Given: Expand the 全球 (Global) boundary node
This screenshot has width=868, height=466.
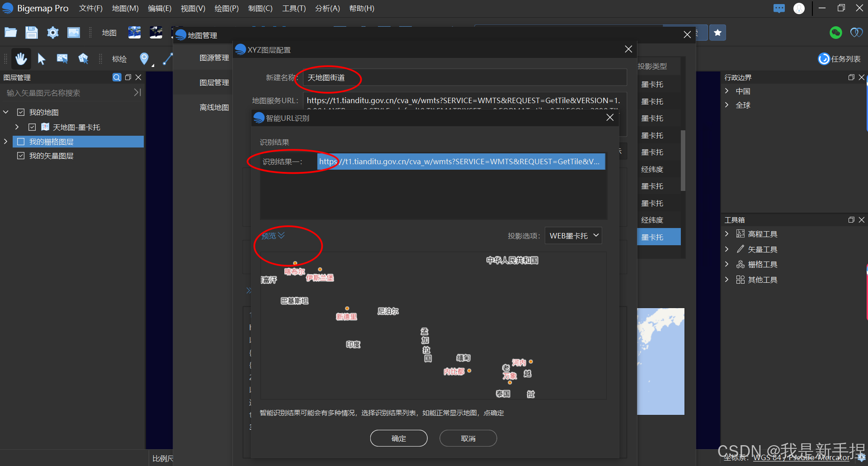Looking at the screenshot, I should coord(727,105).
